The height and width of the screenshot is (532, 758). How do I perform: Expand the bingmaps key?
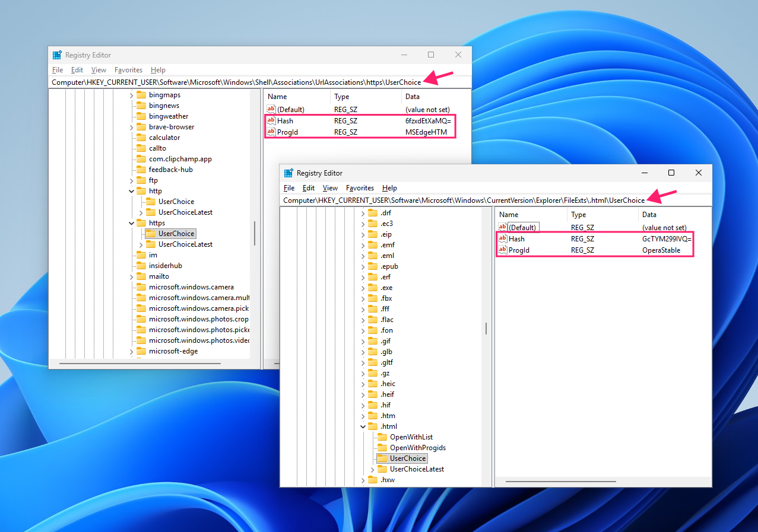point(131,95)
